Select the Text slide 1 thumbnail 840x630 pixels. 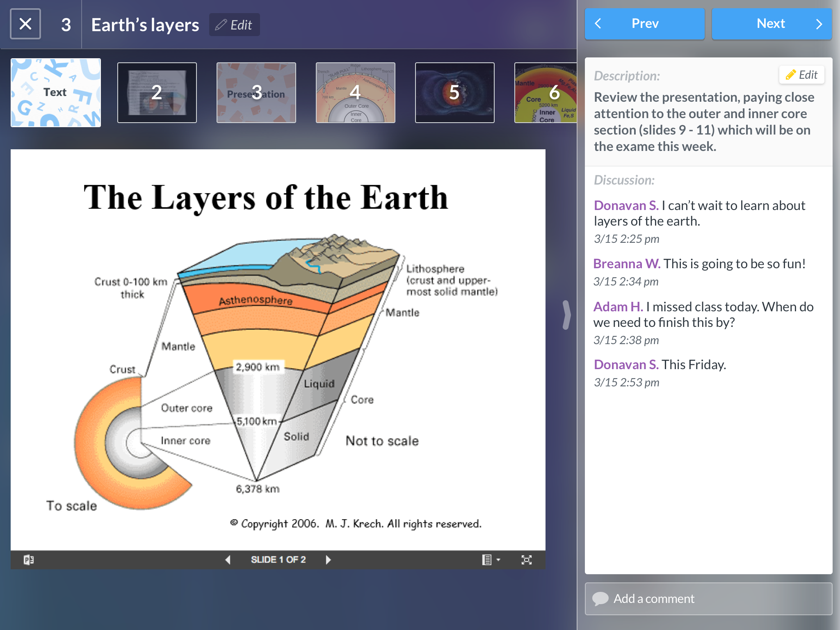coord(55,91)
